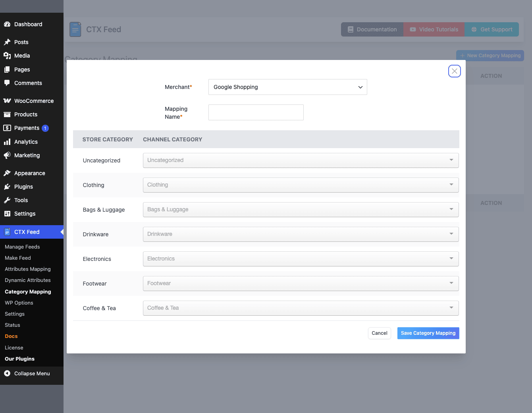Open the Video Tutorials button
The width and height of the screenshot is (532, 413).
coord(434,29)
